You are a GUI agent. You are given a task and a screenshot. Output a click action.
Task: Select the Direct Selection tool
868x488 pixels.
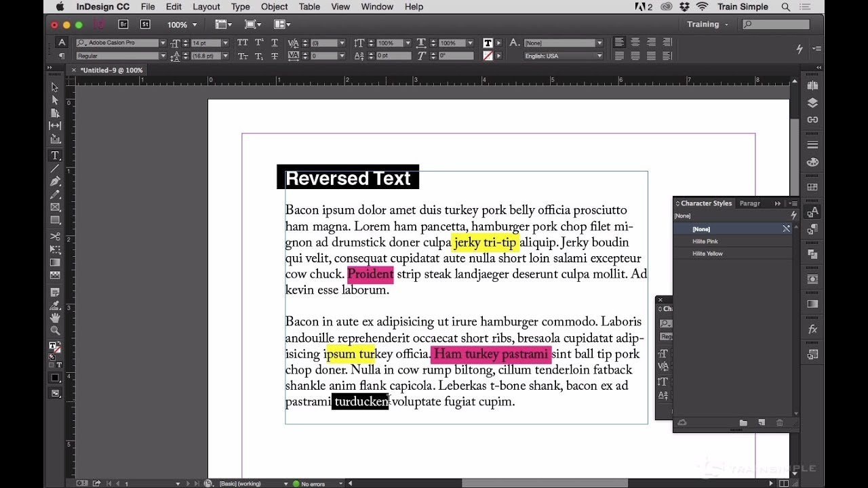coord(55,100)
